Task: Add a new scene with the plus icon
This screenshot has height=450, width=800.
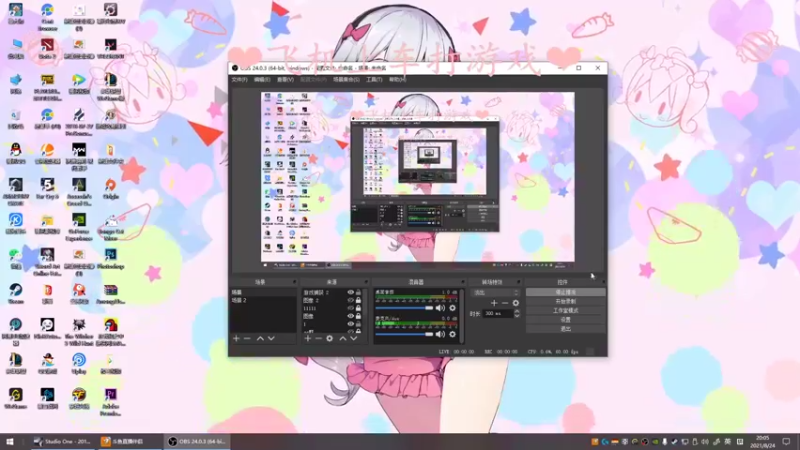Action: (x=236, y=338)
